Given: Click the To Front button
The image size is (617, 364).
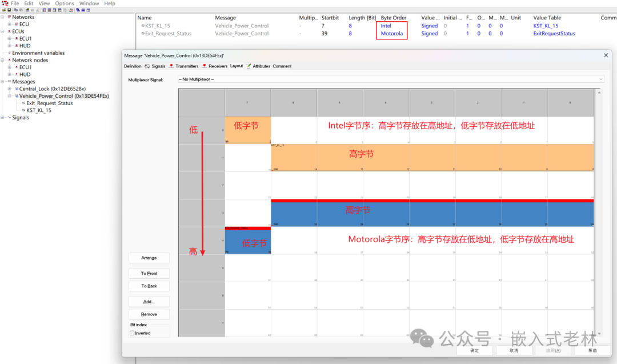Looking at the screenshot, I should (149, 274).
